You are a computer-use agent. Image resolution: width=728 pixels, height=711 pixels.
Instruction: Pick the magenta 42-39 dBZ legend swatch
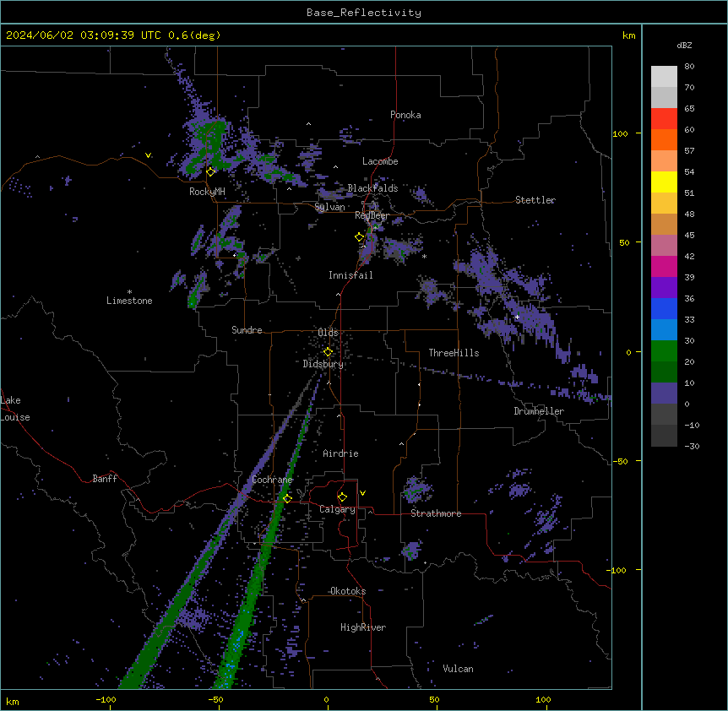(664, 266)
